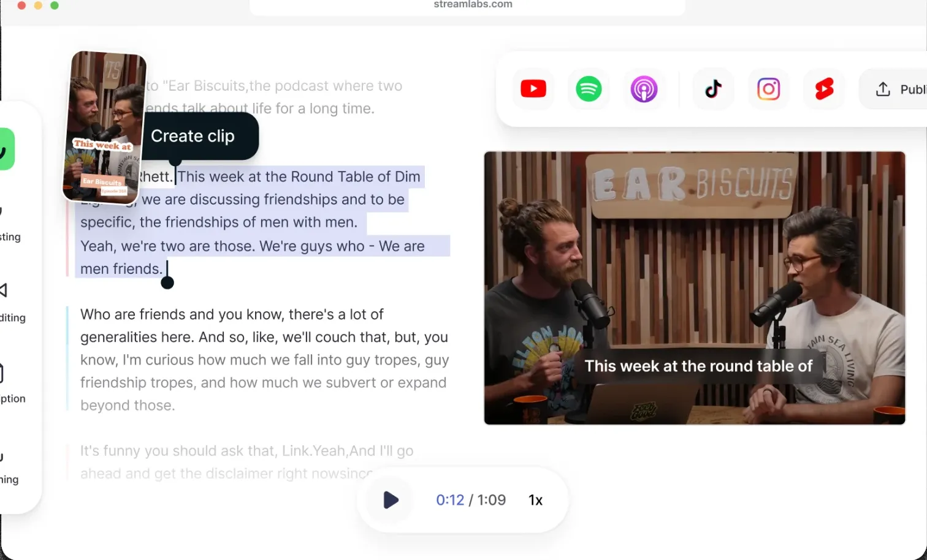
Task: Play the podcast audio
Action: [391, 500]
